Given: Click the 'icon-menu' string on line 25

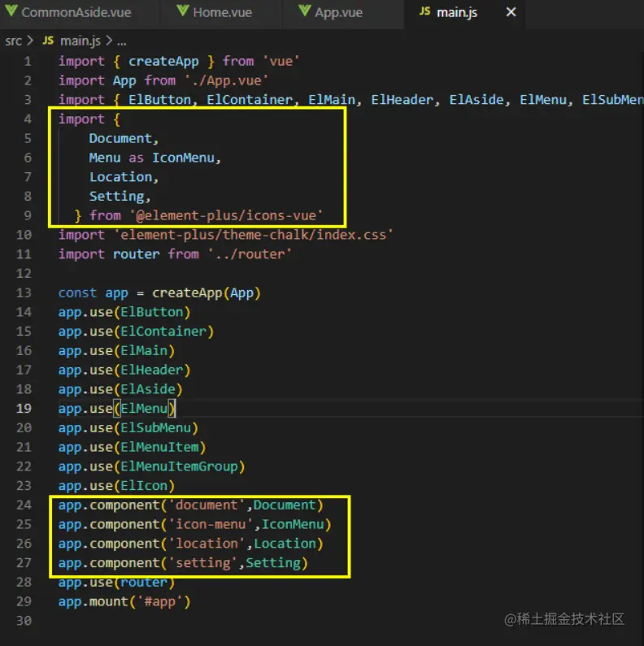Looking at the screenshot, I should tap(211, 524).
